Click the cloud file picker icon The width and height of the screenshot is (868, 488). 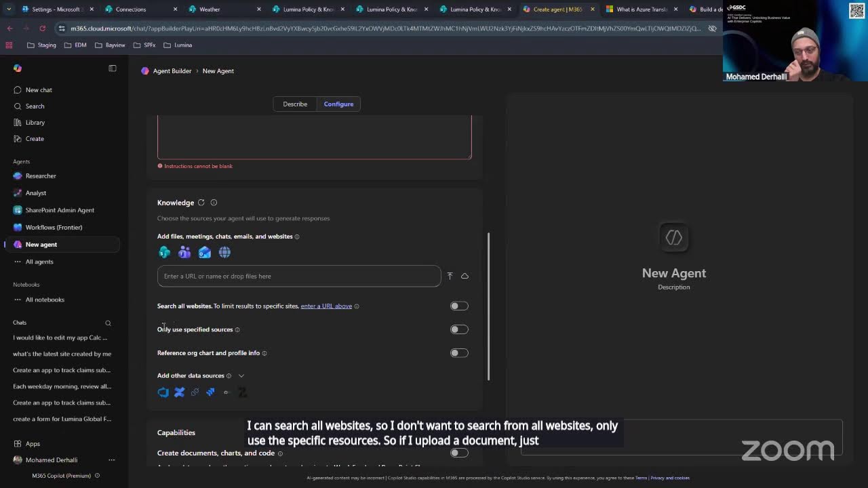click(465, 276)
